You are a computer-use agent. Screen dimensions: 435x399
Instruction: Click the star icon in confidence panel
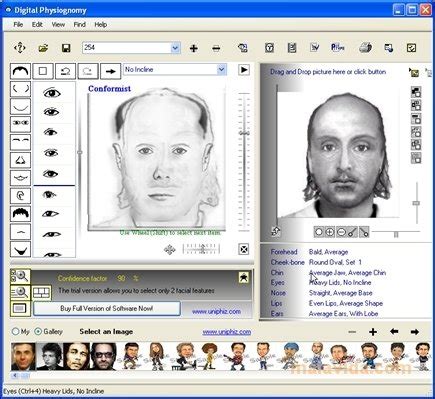244,277
